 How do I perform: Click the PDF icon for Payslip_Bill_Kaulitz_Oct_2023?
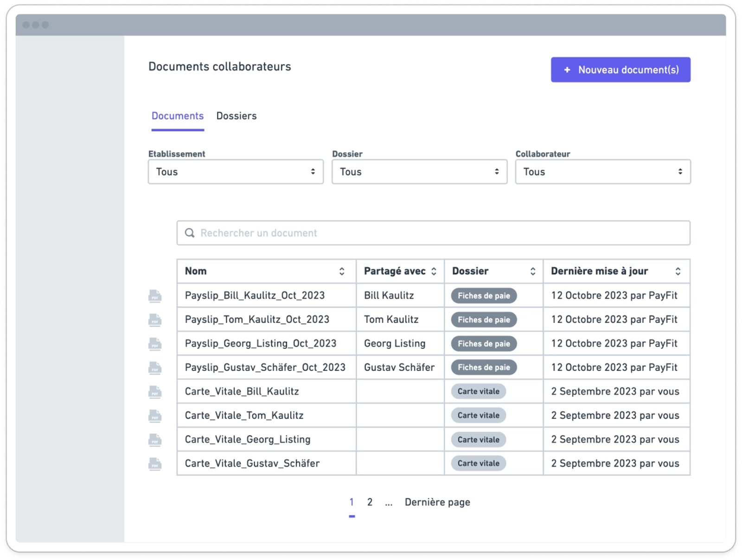coord(155,296)
